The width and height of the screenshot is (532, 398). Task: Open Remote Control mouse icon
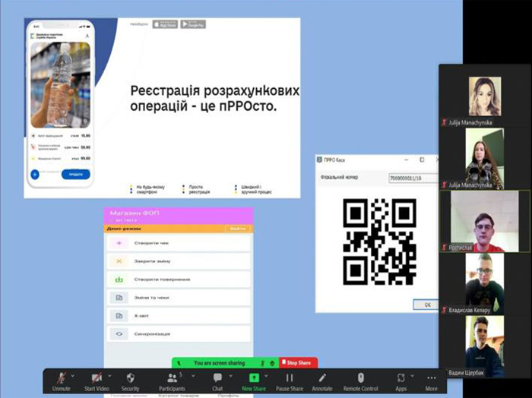point(361,382)
